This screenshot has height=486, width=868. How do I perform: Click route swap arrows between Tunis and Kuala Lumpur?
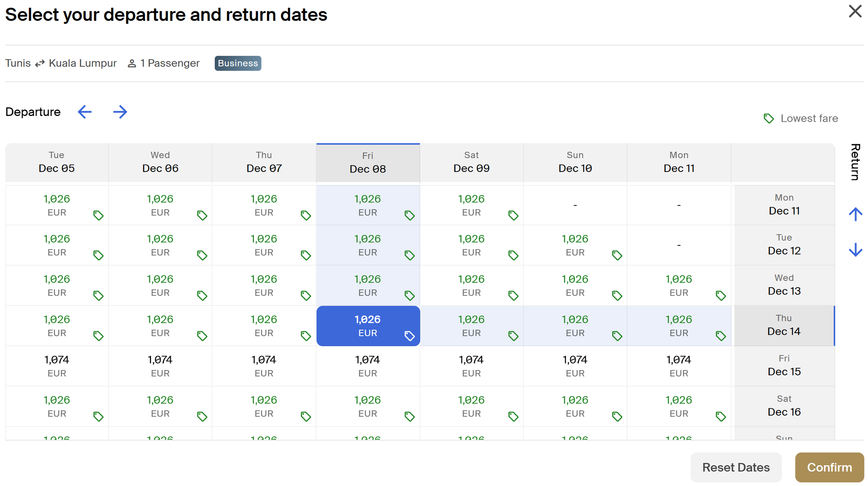tap(40, 64)
